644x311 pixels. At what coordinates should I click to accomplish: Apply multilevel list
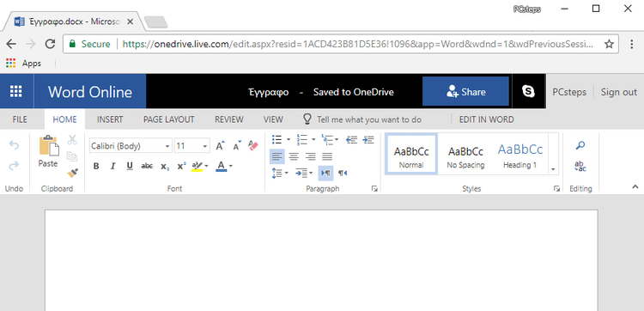pyautogui.click(x=328, y=140)
